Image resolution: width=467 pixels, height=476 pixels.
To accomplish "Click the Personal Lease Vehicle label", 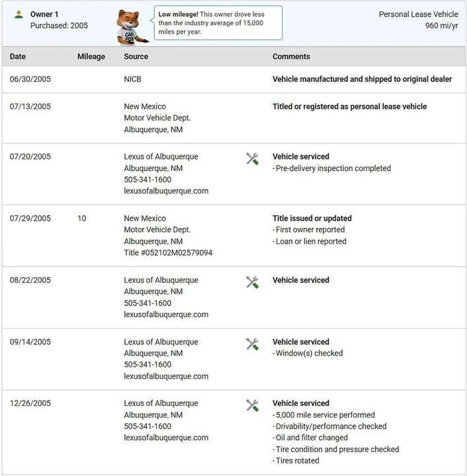I will pyautogui.click(x=419, y=15).
